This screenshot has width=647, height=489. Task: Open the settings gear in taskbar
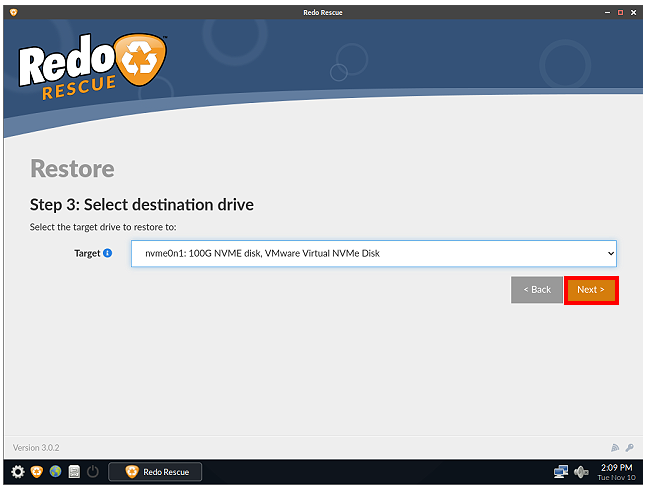click(18, 472)
